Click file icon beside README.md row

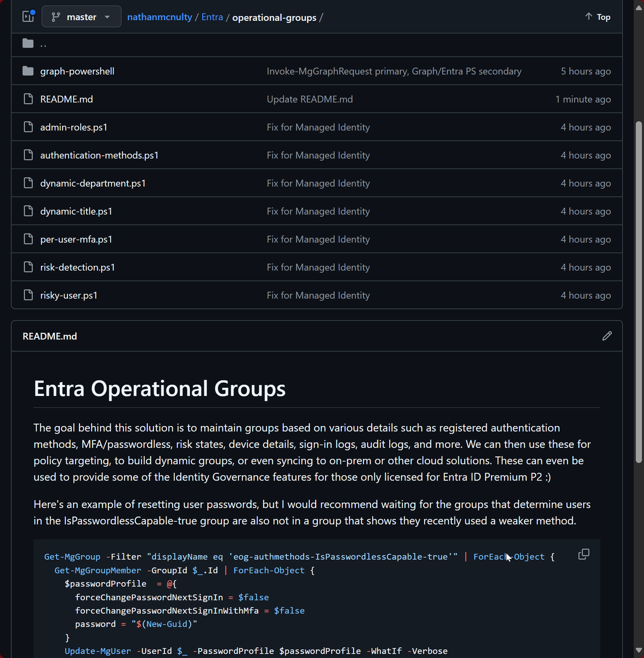[28, 99]
